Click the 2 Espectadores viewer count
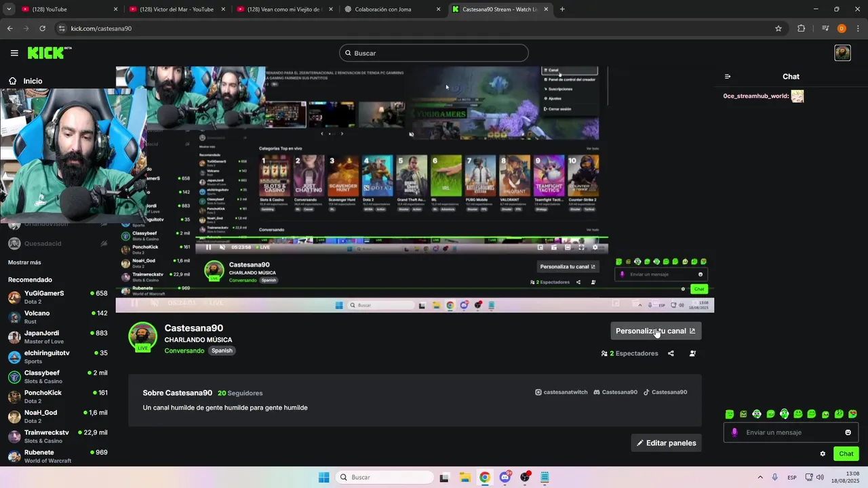The image size is (868, 488). point(629,353)
